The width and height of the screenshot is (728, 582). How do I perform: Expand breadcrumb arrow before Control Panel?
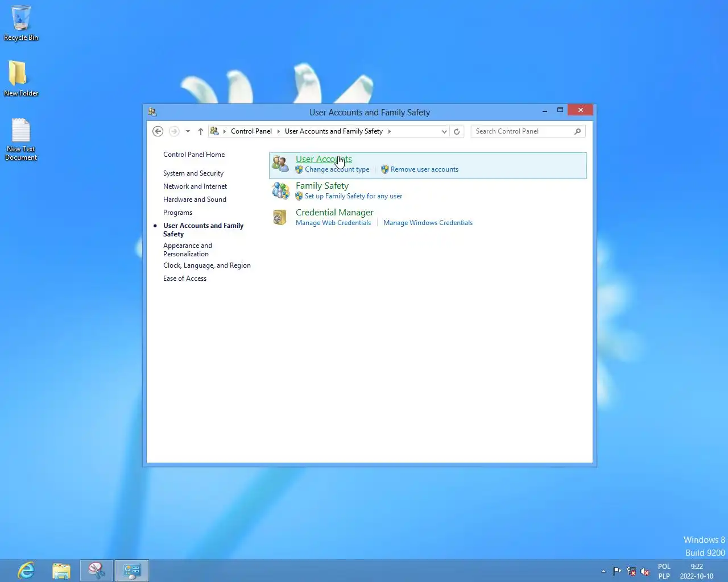point(225,131)
